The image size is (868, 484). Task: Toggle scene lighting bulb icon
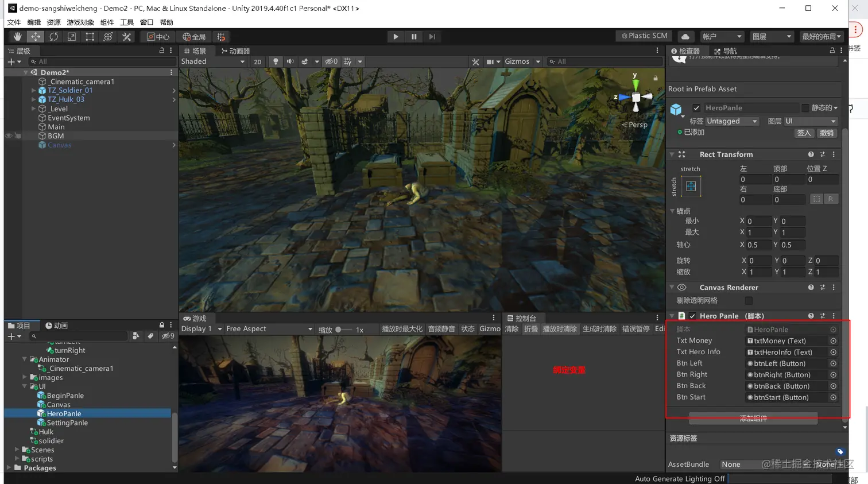click(x=276, y=61)
